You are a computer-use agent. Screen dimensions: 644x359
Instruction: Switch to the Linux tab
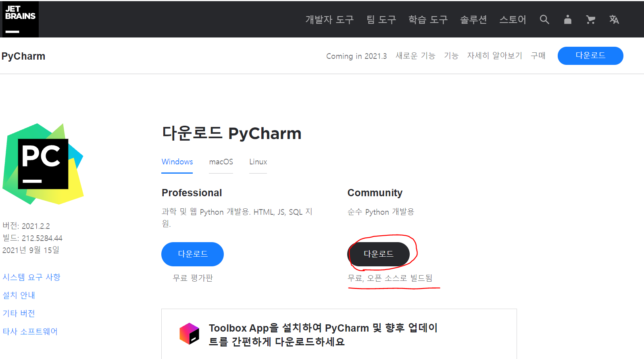point(258,162)
